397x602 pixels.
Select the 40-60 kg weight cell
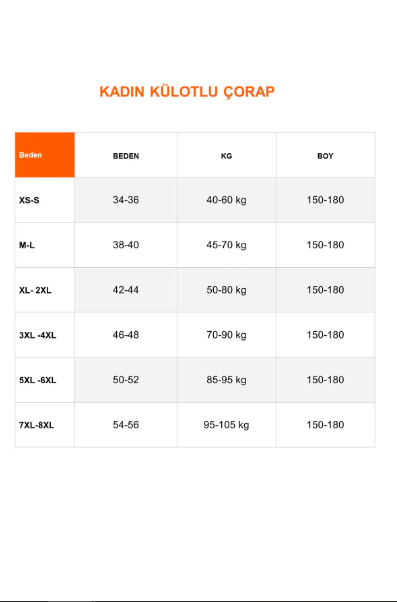point(227,200)
